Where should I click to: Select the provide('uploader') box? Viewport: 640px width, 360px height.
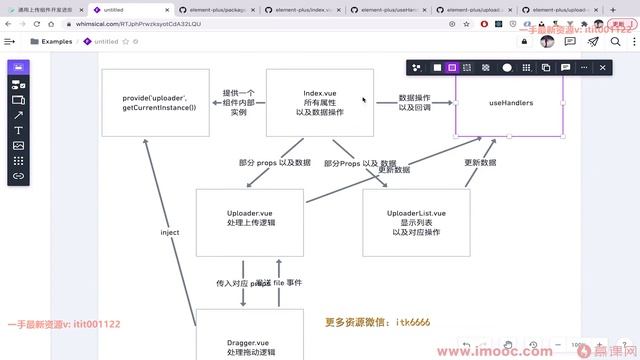pos(156,102)
